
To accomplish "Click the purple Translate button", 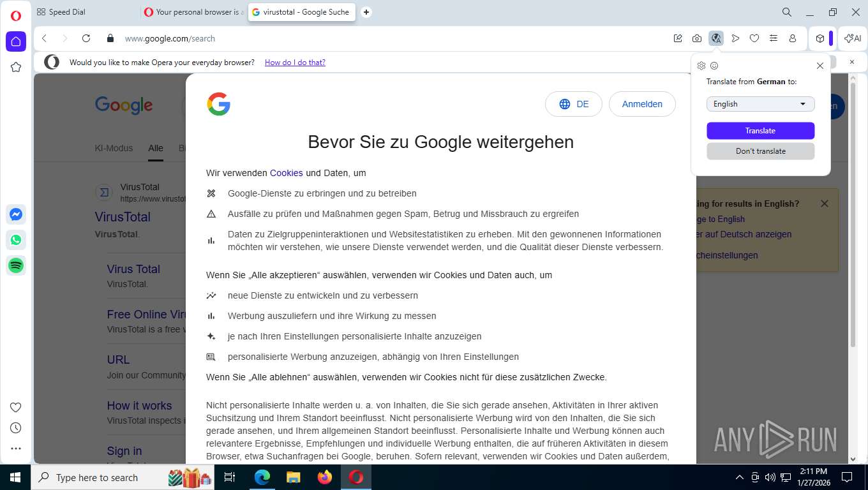I will point(760,131).
